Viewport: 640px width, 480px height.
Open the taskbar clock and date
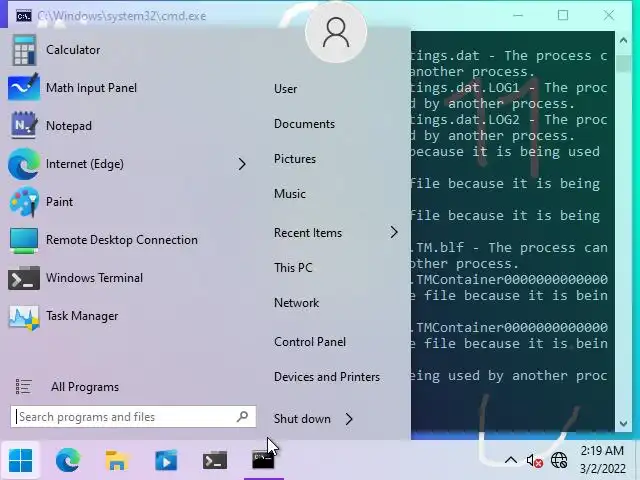tap(602, 460)
